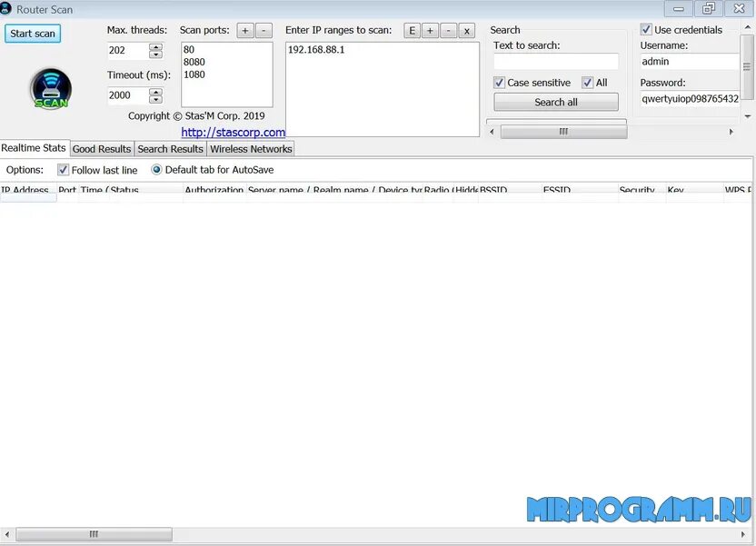Click the BSSID column header
The height and width of the screenshot is (546, 756).
coord(510,188)
